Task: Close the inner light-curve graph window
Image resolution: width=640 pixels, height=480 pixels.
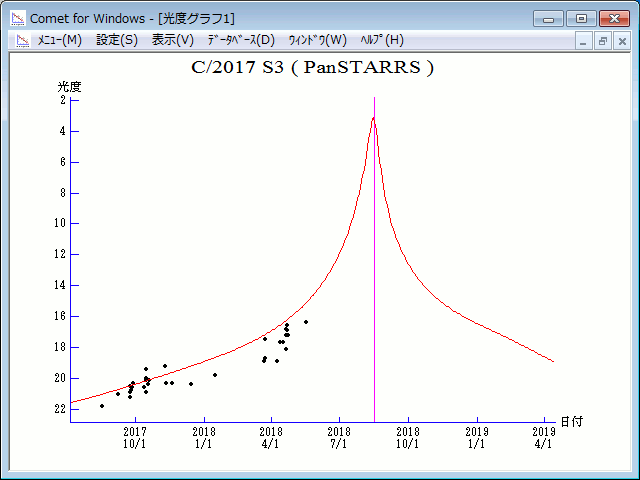Action: (x=622, y=41)
